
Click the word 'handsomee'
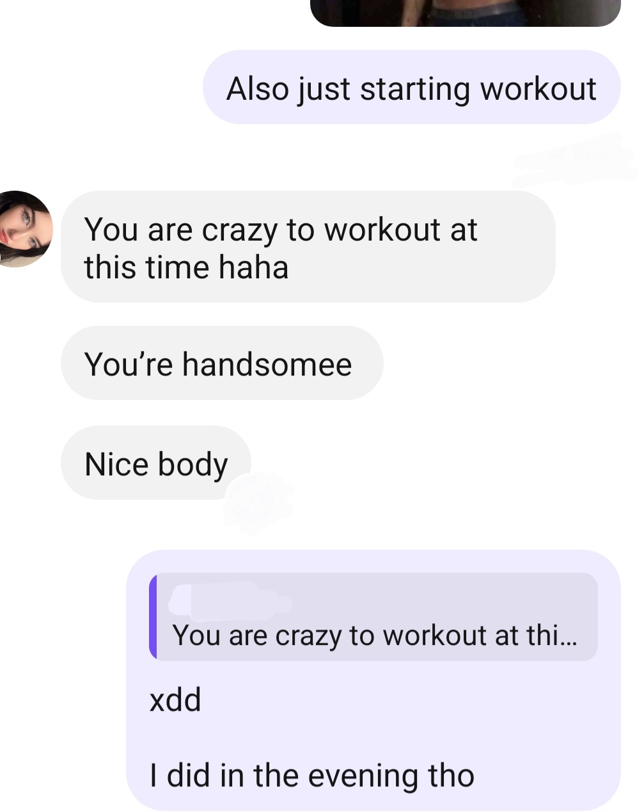pos(267,364)
